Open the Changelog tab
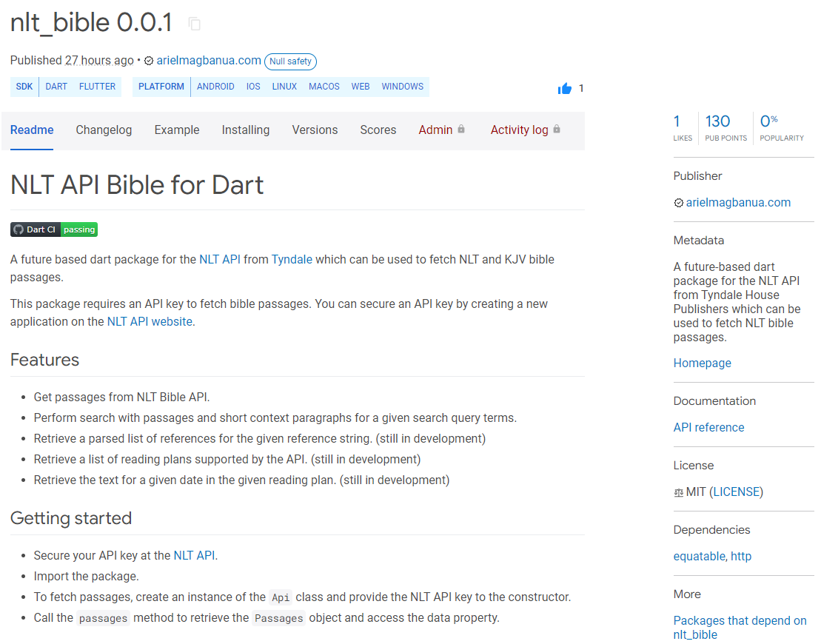The height and width of the screenshot is (644, 821). [x=104, y=130]
